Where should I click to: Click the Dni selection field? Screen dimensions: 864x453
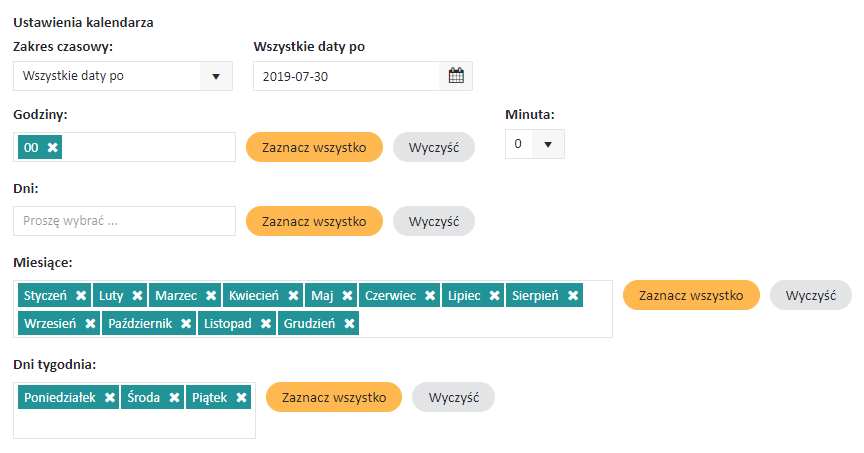click(x=124, y=221)
